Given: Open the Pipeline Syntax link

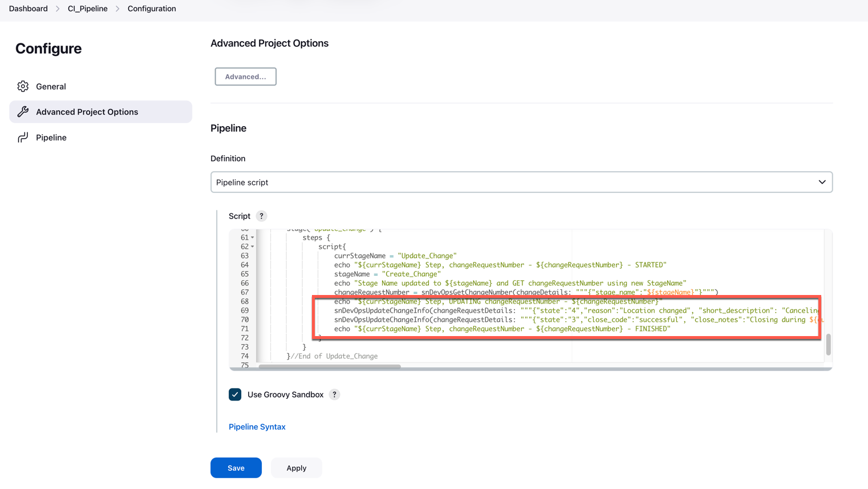Looking at the screenshot, I should point(257,427).
